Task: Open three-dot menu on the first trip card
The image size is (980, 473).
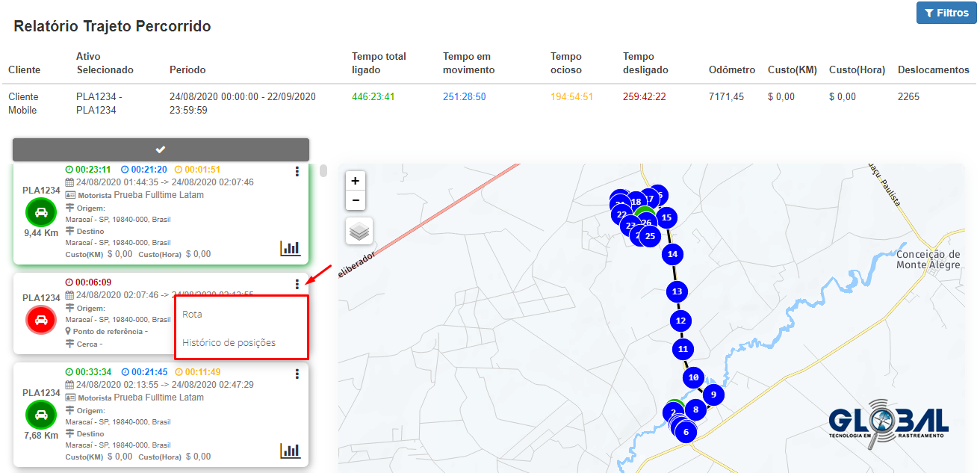Action: tap(297, 172)
